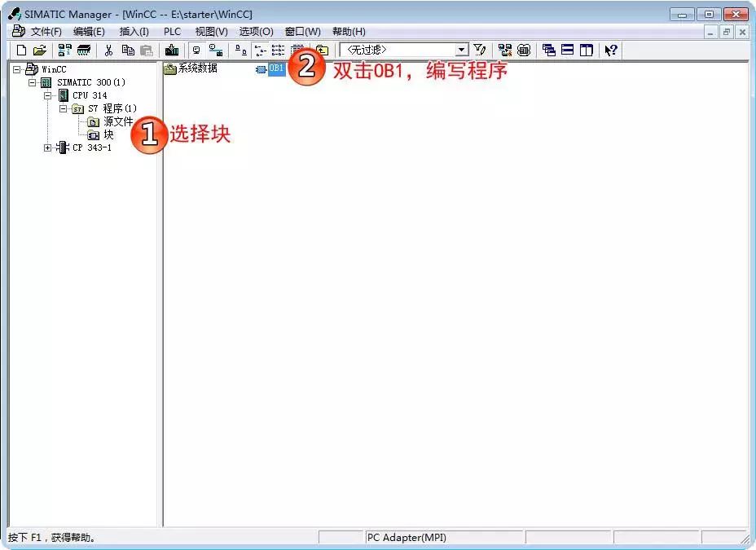Select the WinCC project in the tree
This screenshot has height=550, width=756.
(x=54, y=69)
